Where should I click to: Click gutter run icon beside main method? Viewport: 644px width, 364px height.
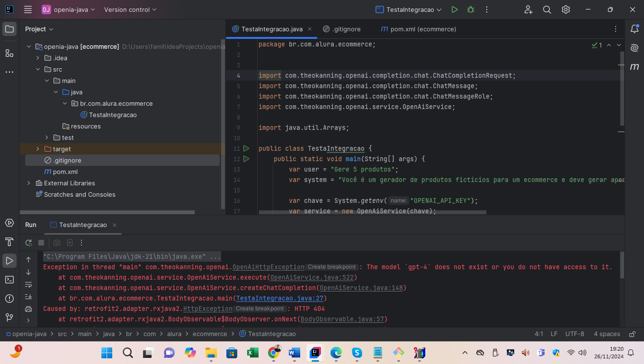246,159
